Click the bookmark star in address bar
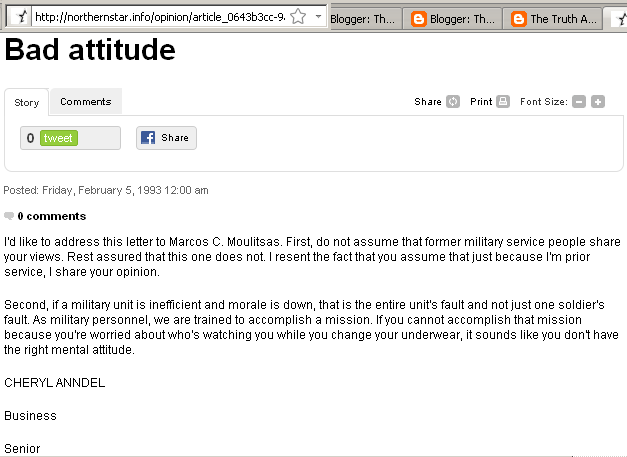The image size is (627, 457). 298,17
